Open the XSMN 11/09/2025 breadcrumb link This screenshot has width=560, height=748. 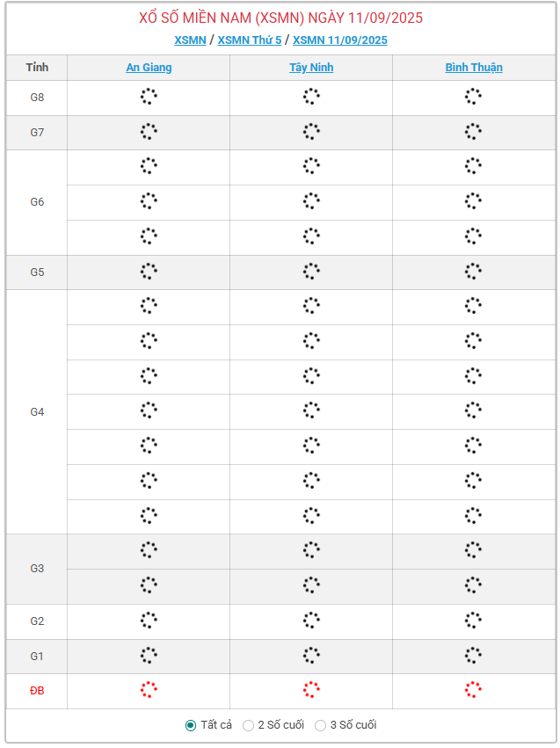(340, 40)
